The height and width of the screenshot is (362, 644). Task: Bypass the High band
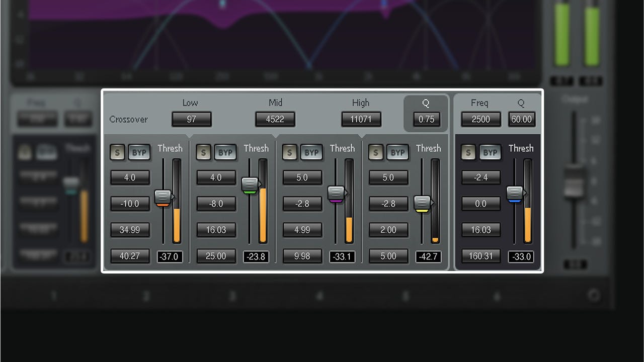(311, 152)
